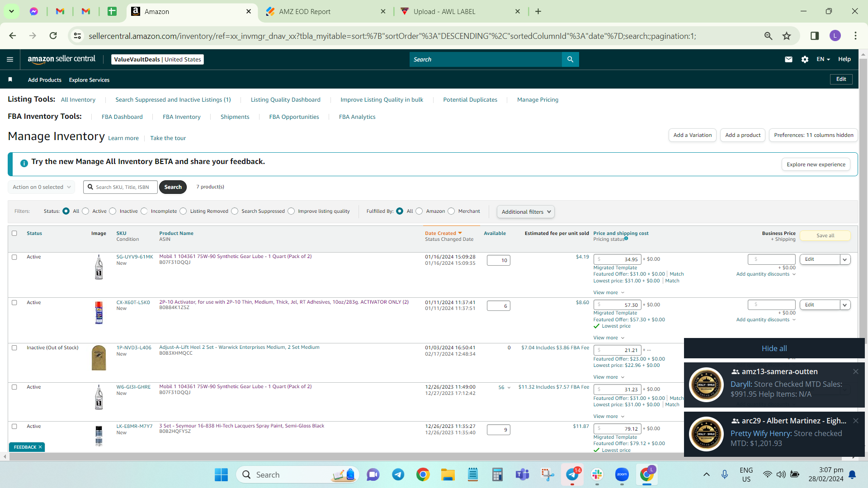Open Explore Services menu item
868x488 pixels.
point(89,80)
